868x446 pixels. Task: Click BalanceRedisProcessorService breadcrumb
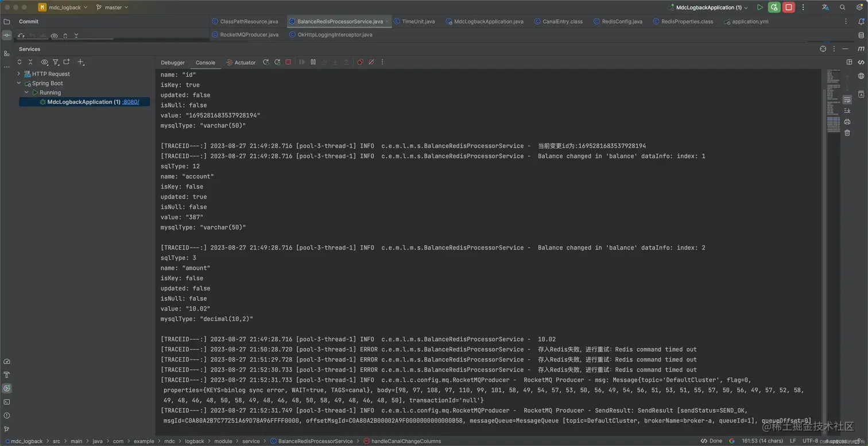coord(311,441)
